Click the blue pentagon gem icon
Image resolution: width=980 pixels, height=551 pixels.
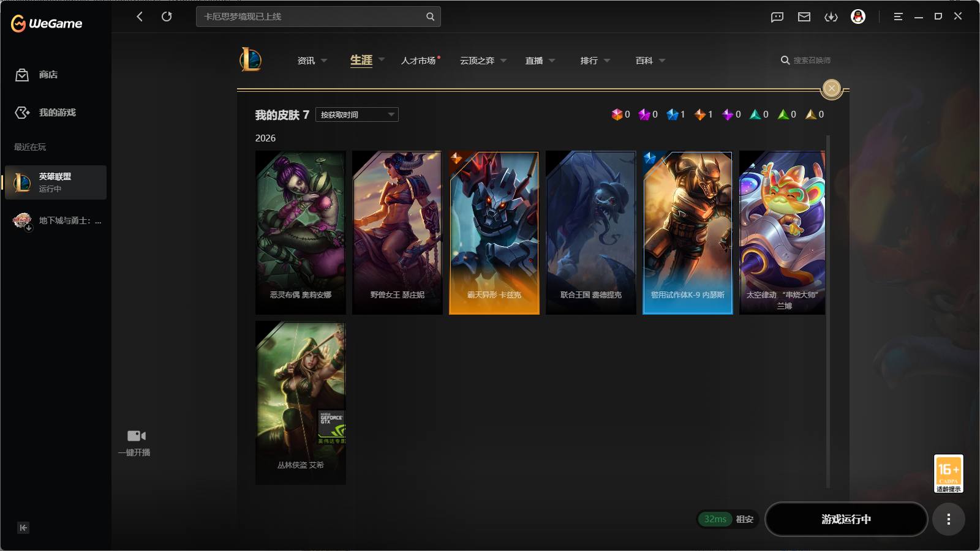pyautogui.click(x=673, y=114)
